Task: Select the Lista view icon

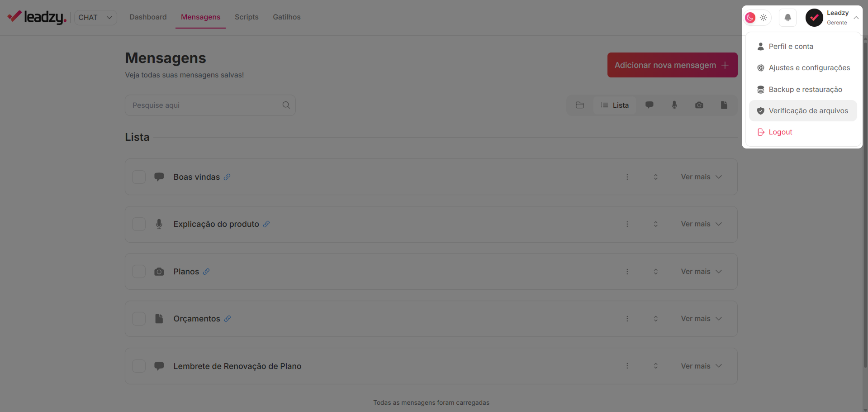Action: pyautogui.click(x=614, y=105)
